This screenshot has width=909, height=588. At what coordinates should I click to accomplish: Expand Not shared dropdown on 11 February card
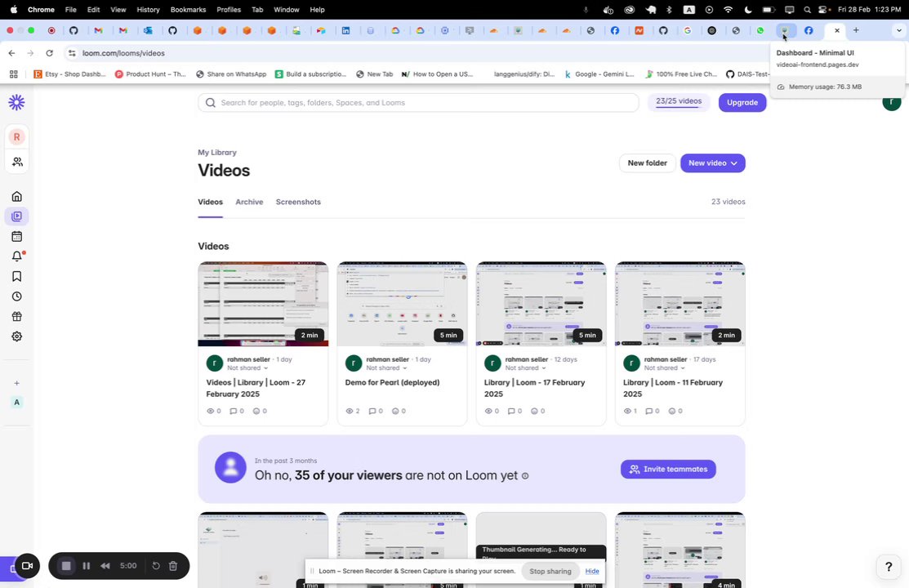(664, 368)
